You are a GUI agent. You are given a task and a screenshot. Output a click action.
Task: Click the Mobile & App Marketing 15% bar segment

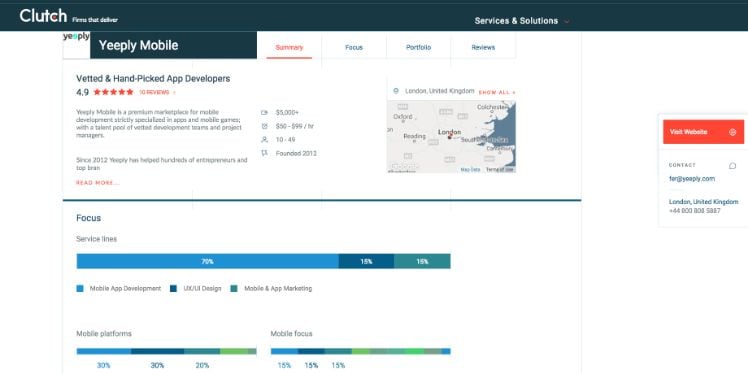(x=422, y=261)
